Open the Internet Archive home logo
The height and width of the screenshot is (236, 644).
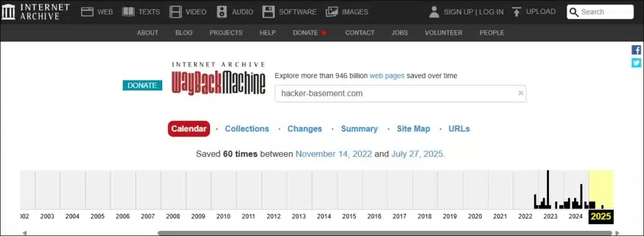coord(36,11)
